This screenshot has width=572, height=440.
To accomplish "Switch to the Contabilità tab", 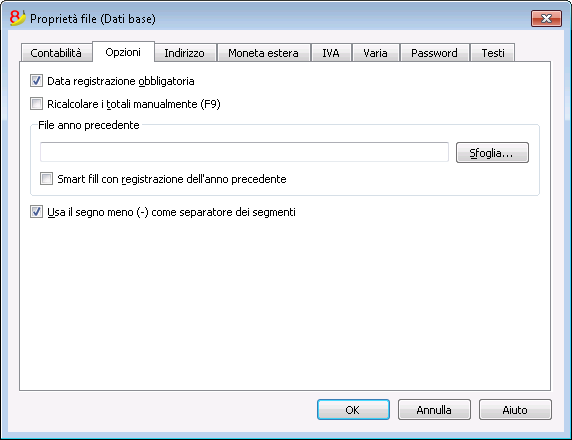I will coord(56,53).
